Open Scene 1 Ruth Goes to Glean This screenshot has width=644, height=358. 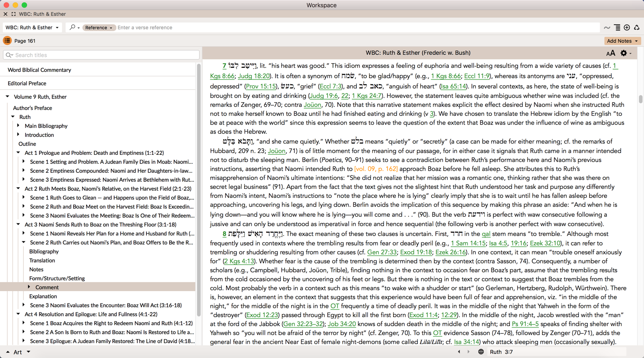tap(112, 198)
